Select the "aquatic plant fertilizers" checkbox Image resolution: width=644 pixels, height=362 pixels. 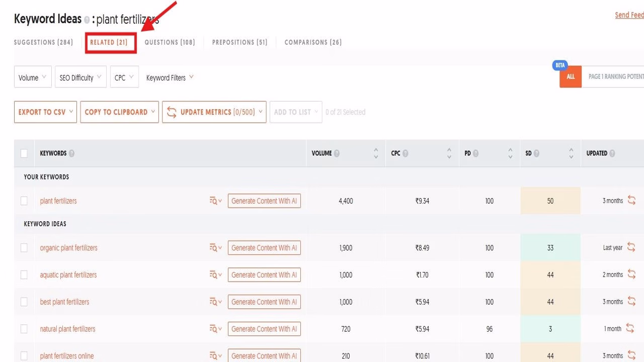pos(24,275)
